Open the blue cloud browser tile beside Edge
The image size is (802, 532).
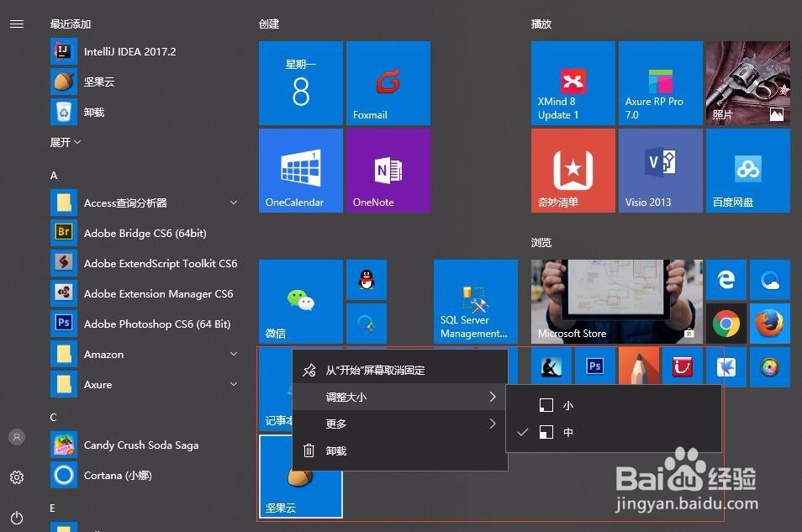click(x=770, y=280)
